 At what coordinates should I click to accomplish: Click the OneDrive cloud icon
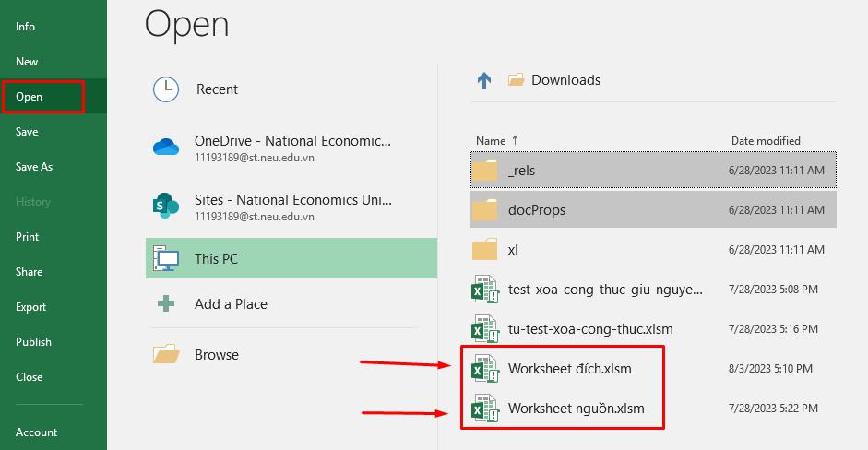point(166,148)
